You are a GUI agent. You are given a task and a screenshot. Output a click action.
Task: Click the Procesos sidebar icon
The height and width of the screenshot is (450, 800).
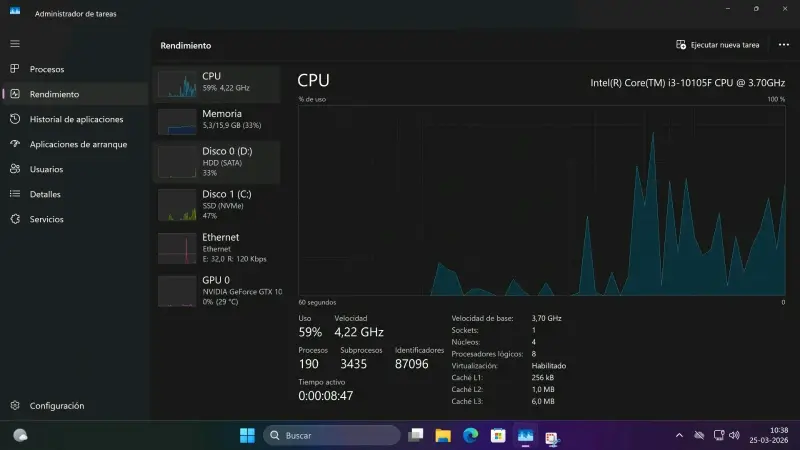click(x=15, y=69)
